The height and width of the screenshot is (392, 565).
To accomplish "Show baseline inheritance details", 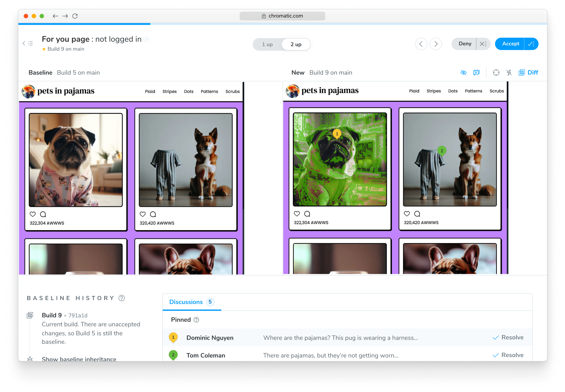I will click(79, 359).
